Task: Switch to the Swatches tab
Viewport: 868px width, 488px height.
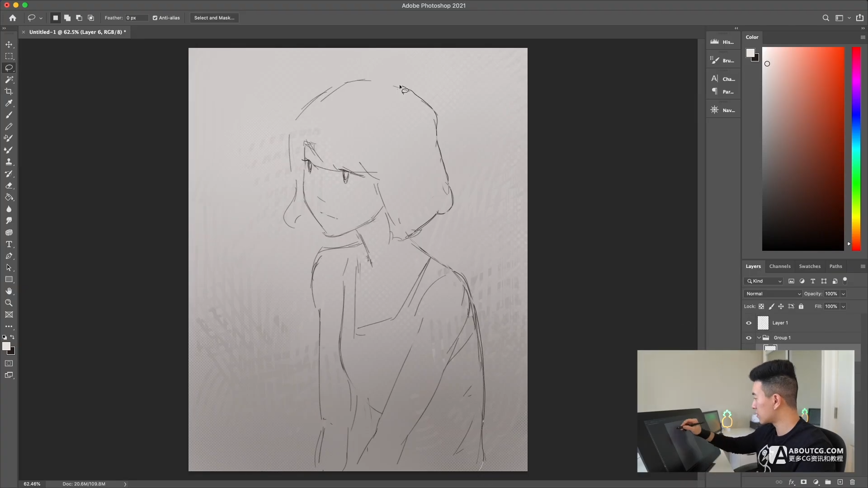Action: pos(810,267)
